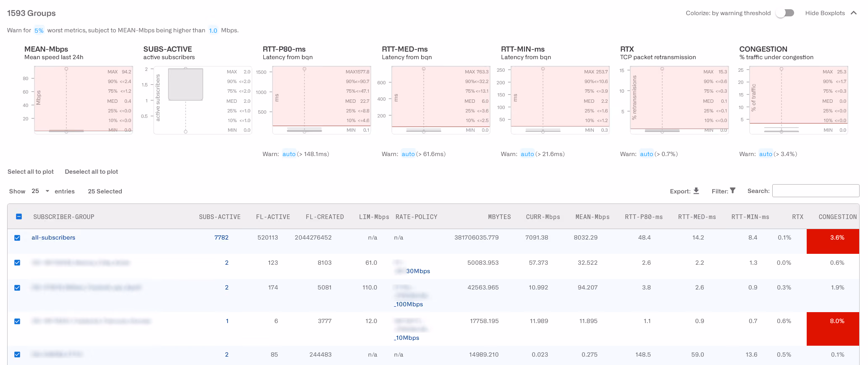Uncheck the checkbox for row with _100Mbps policy
The width and height of the screenshot is (868, 365).
pos(17,288)
